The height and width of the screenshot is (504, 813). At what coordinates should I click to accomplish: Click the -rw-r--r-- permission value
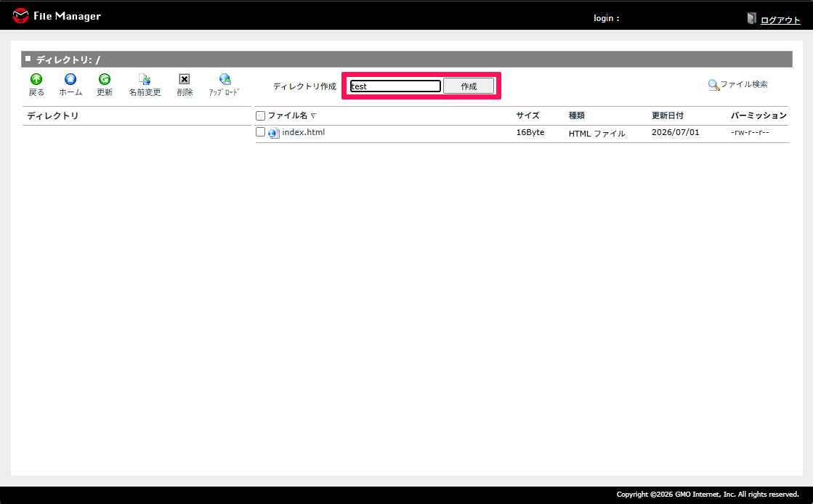click(x=750, y=132)
